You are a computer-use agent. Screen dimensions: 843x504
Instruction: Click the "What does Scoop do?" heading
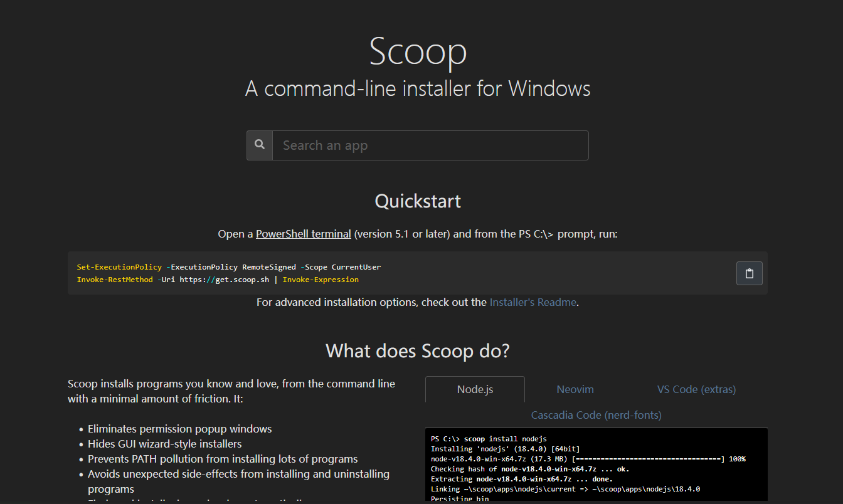(x=418, y=350)
